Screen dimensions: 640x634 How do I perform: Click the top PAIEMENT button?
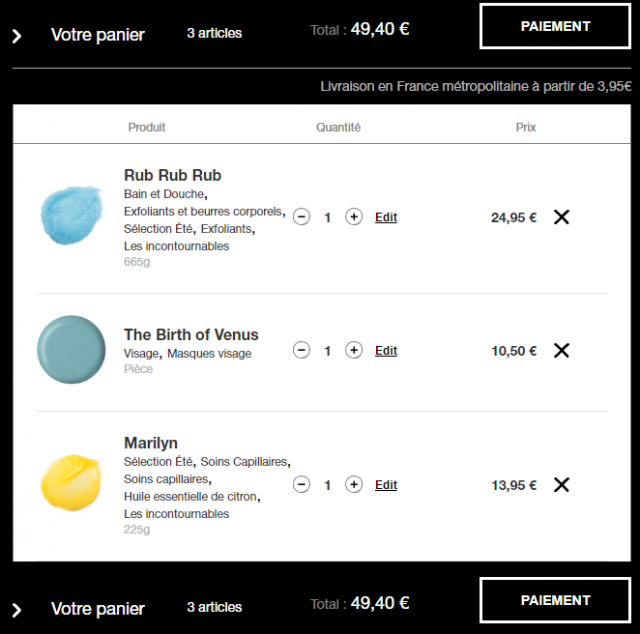[555, 27]
